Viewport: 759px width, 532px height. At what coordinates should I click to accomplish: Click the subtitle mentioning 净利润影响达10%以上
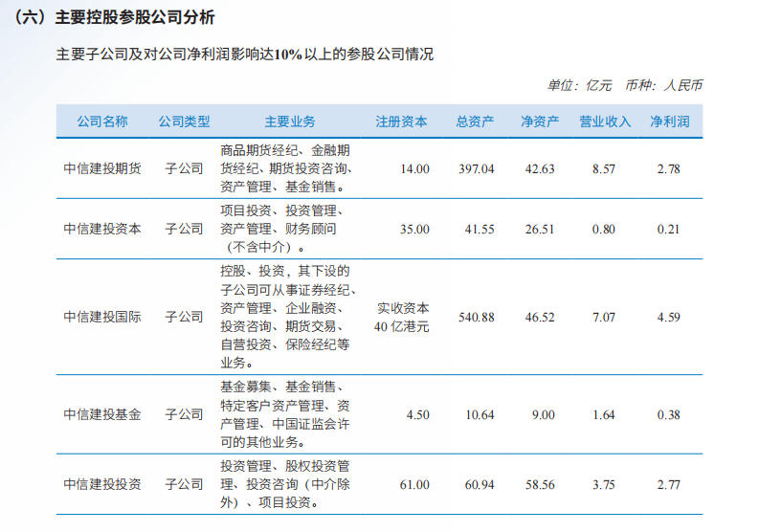click(x=244, y=55)
